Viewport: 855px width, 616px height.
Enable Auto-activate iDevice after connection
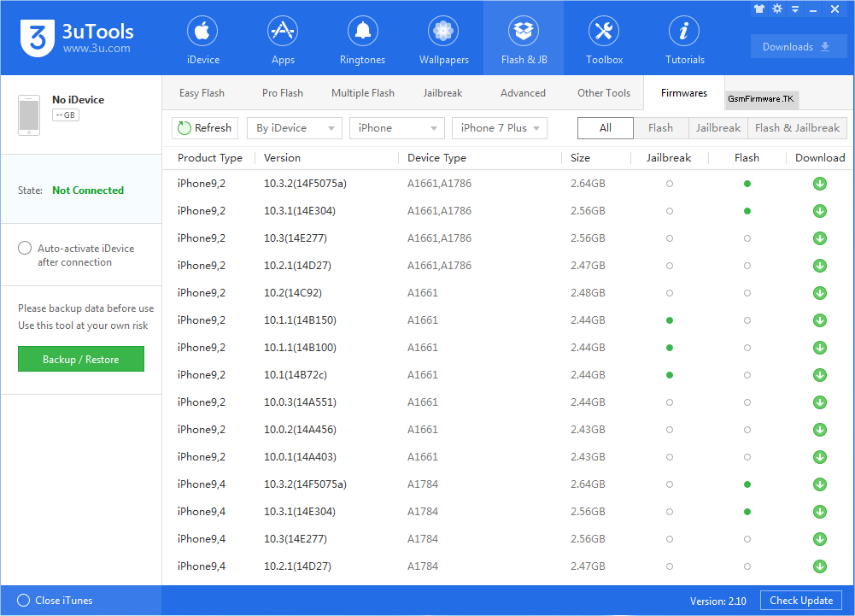coord(25,249)
